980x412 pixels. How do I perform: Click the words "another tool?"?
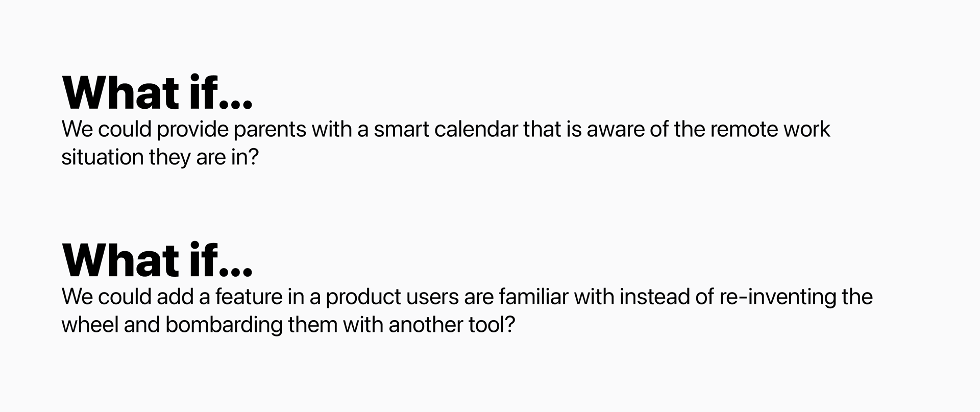(x=452, y=325)
